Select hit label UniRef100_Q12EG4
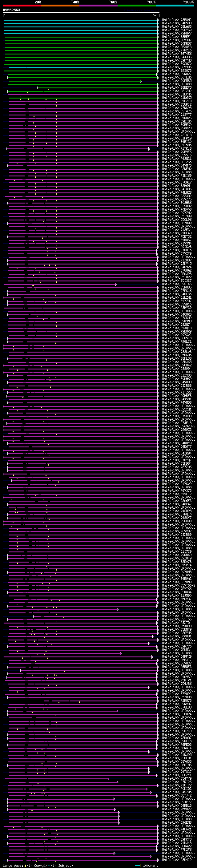Screen dimensions: 197x868 tap(177, 230)
